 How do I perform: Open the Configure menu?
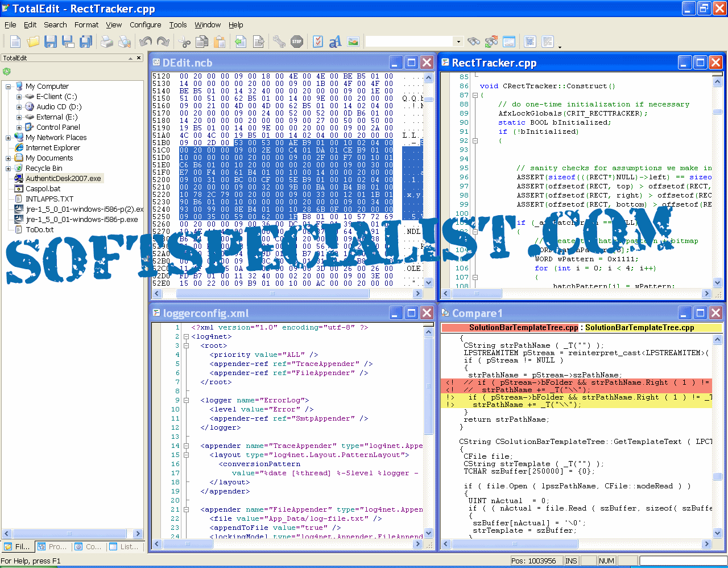pos(146,24)
